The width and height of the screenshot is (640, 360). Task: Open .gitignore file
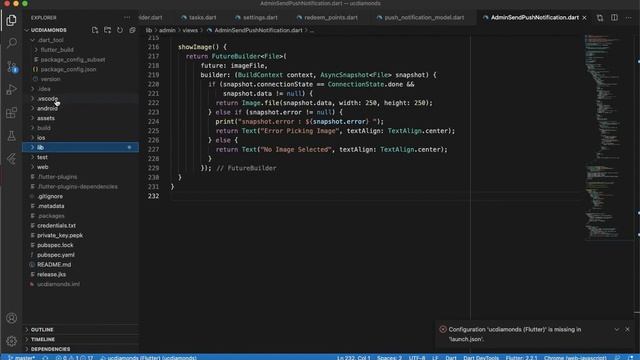point(50,196)
